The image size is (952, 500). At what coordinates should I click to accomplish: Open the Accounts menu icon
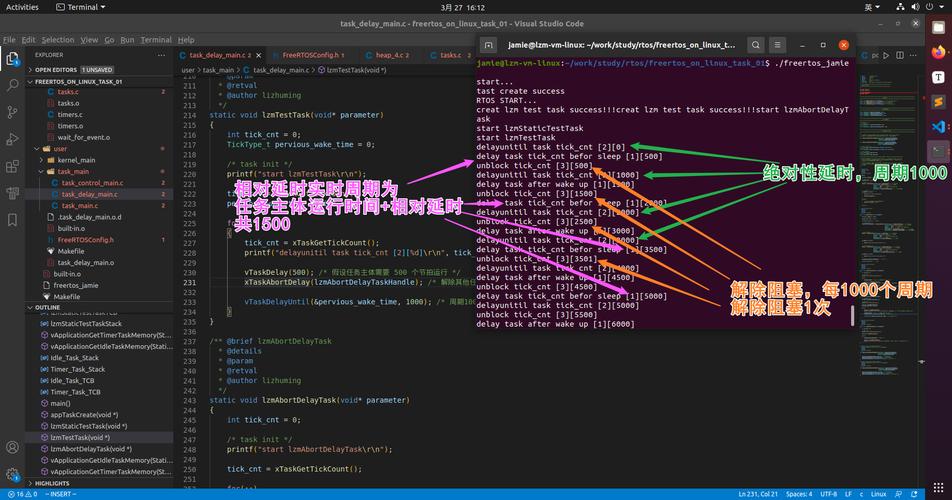tap(12, 447)
